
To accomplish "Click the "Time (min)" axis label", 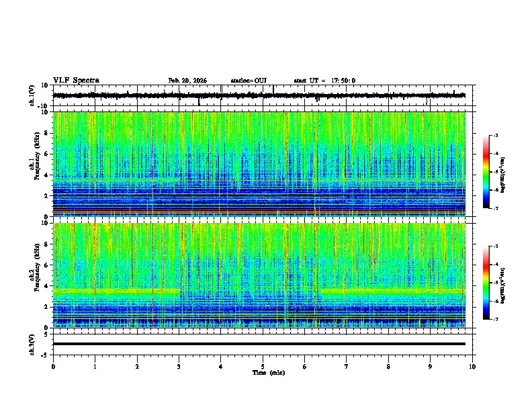I will tap(269, 373).
